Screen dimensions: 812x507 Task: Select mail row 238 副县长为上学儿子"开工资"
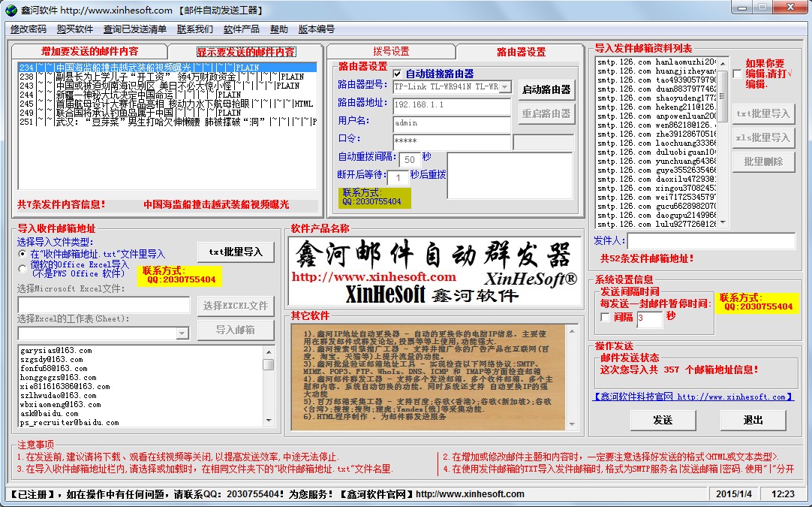pos(167,77)
